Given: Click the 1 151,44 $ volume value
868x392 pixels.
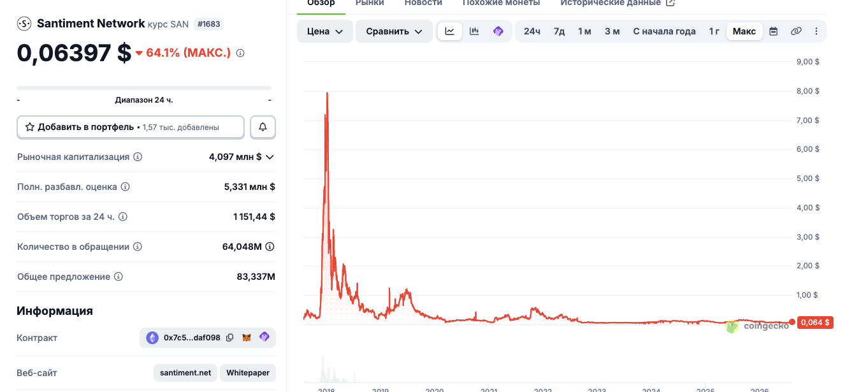Looking at the screenshot, I should tap(254, 217).
